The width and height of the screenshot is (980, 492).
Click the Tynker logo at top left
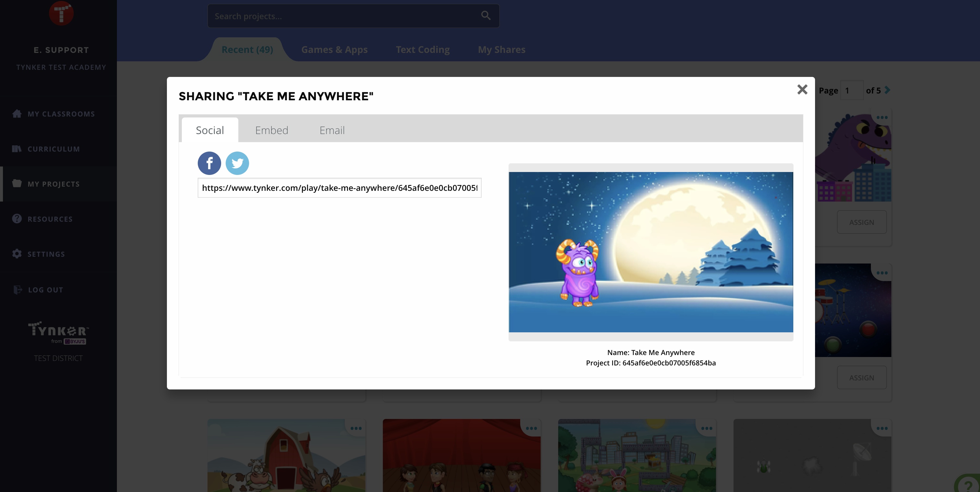tap(61, 13)
